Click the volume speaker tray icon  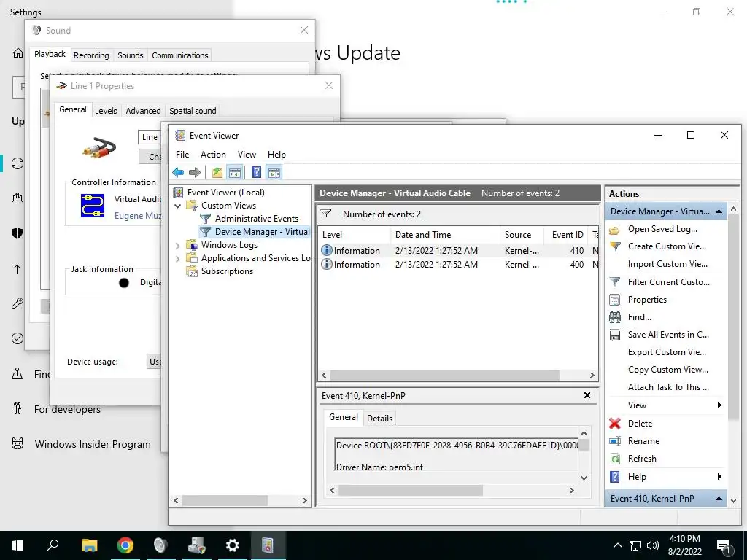click(x=653, y=545)
